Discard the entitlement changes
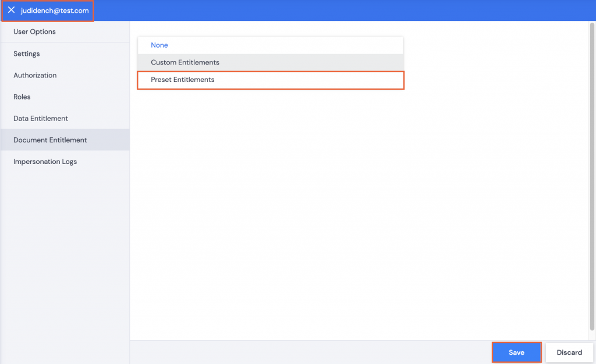Image resolution: width=596 pixels, height=364 pixels. coord(569,352)
